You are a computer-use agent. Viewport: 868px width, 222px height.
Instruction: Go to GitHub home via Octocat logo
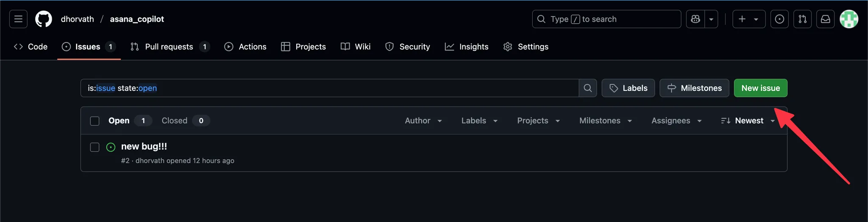44,19
